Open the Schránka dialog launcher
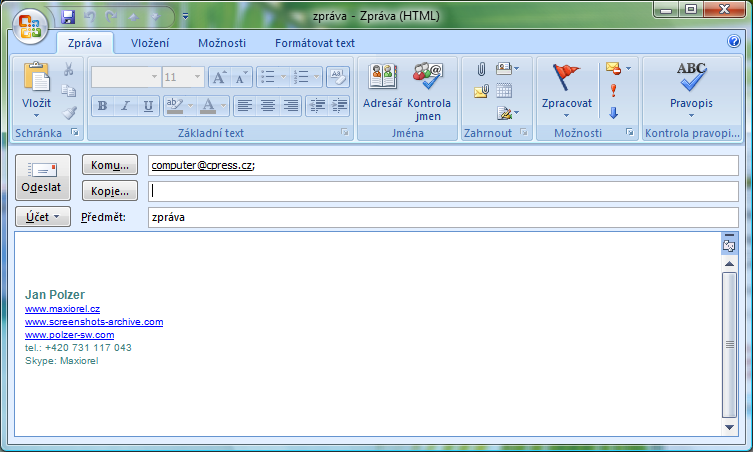753x452 pixels. click(x=75, y=132)
